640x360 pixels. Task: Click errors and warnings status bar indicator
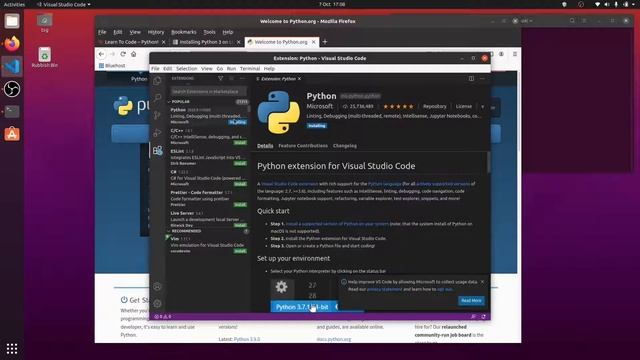[x=162, y=316]
